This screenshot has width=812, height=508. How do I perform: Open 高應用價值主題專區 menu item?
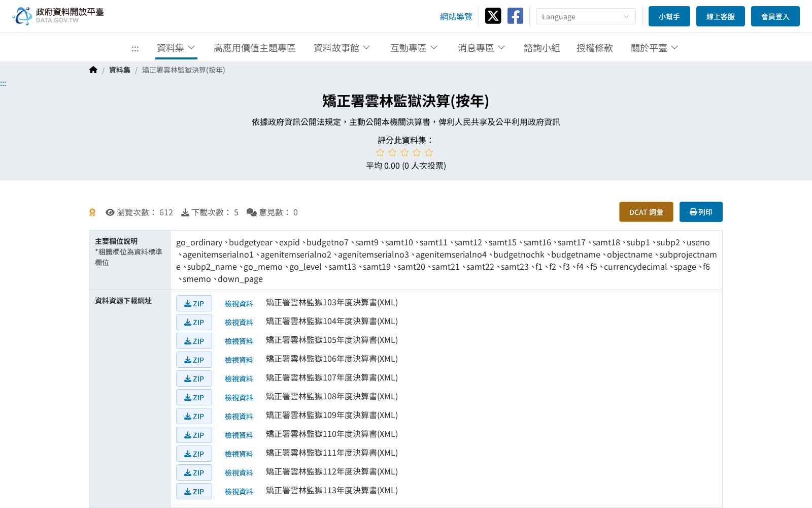click(x=255, y=48)
